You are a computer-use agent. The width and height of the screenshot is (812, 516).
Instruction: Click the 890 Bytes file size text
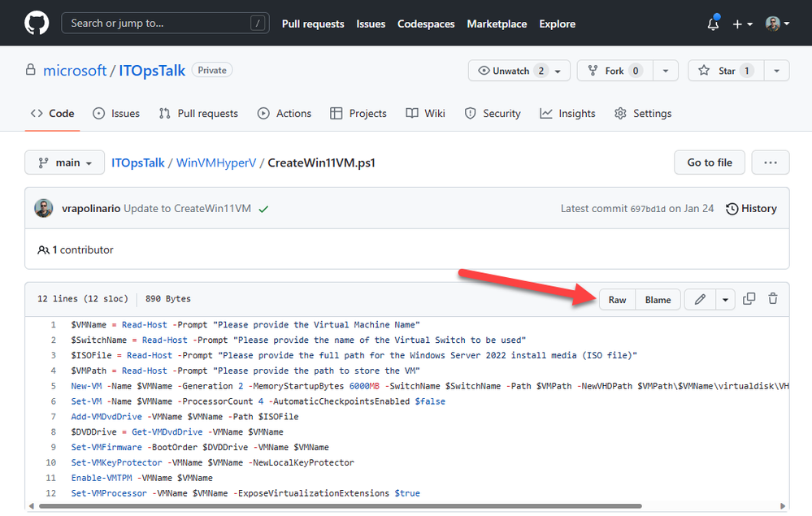(167, 298)
